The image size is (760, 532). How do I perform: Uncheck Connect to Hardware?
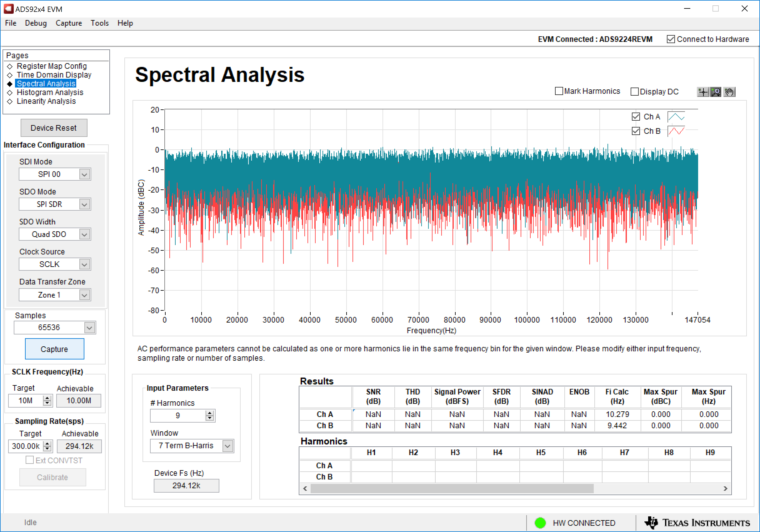pyautogui.click(x=671, y=39)
